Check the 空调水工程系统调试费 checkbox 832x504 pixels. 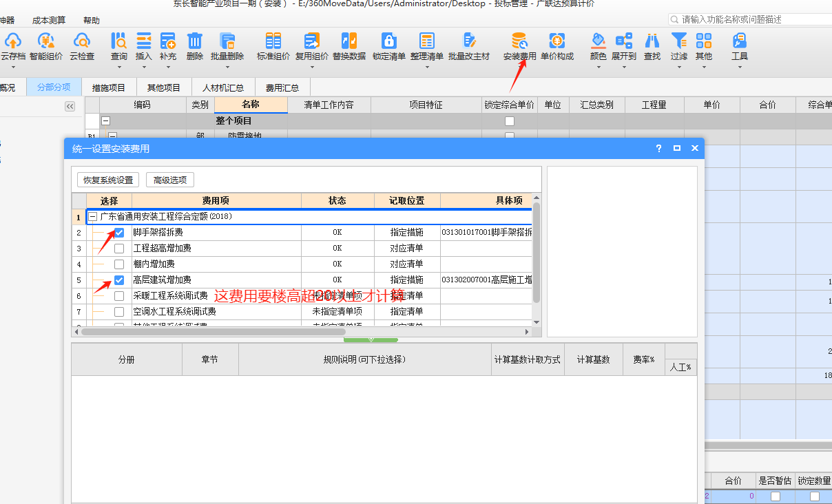click(x=119, y=312)
